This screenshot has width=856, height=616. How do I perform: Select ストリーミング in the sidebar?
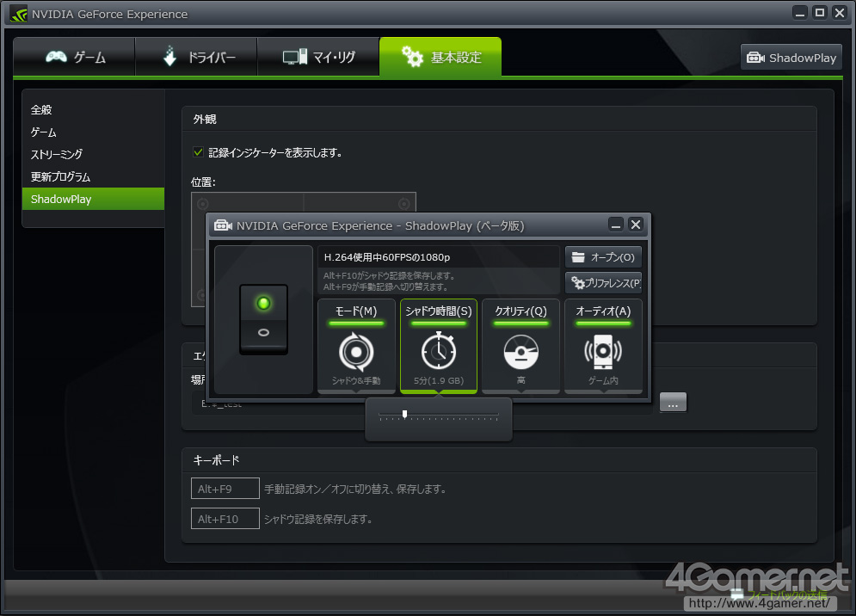(57, 155)
